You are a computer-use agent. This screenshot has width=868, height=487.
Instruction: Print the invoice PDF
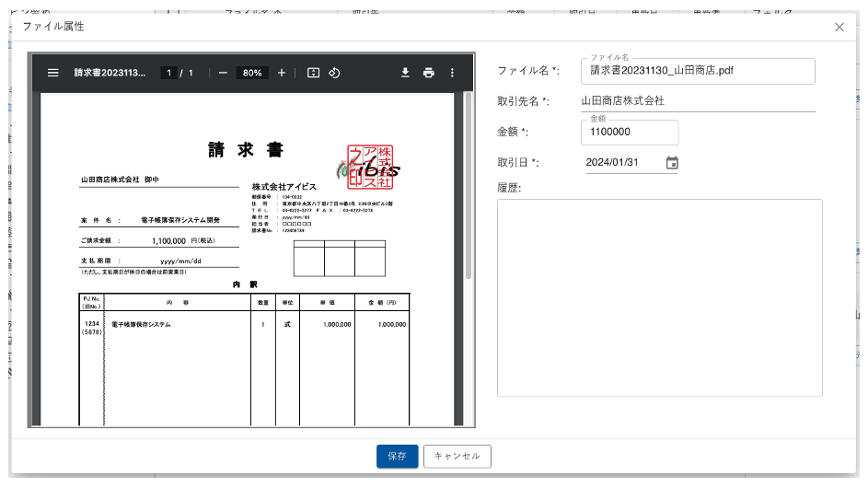coord(428,73)
